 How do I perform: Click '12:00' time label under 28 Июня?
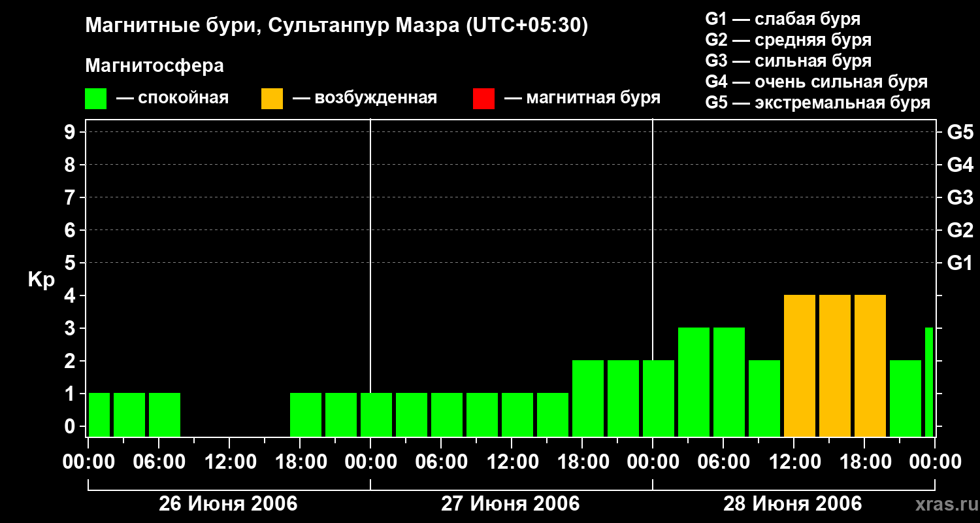pyautogui.click(x=794, y=462)
